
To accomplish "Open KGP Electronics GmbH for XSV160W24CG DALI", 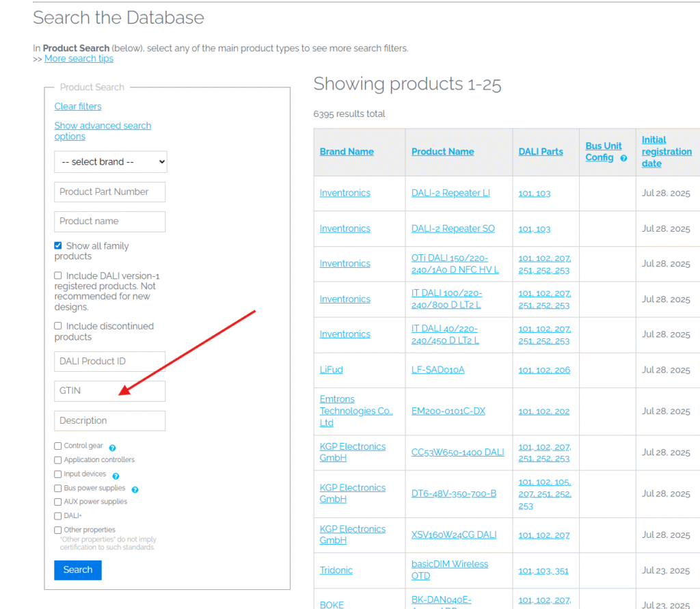I will pyautogui.click(x=353, y=534).
